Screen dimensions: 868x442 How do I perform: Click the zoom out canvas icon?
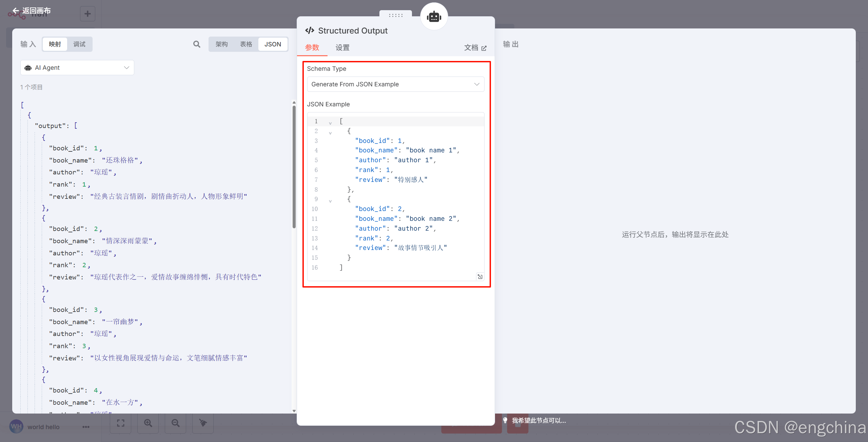point(175,423)
